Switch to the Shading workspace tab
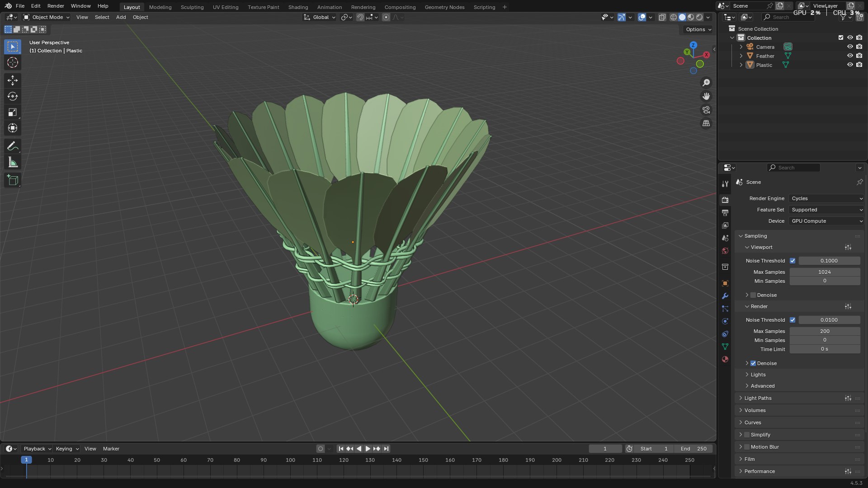 click(298, 7)
